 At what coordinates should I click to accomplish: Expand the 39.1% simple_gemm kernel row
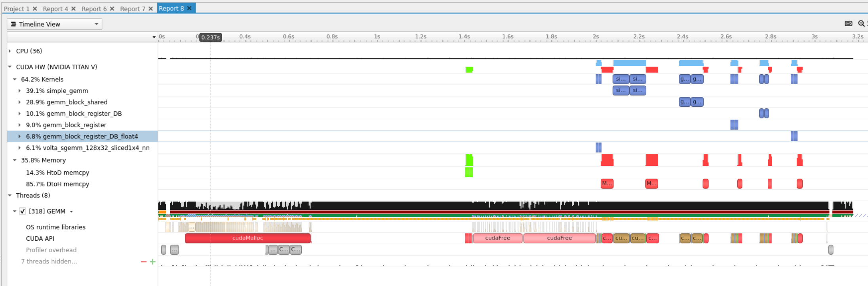19,91
